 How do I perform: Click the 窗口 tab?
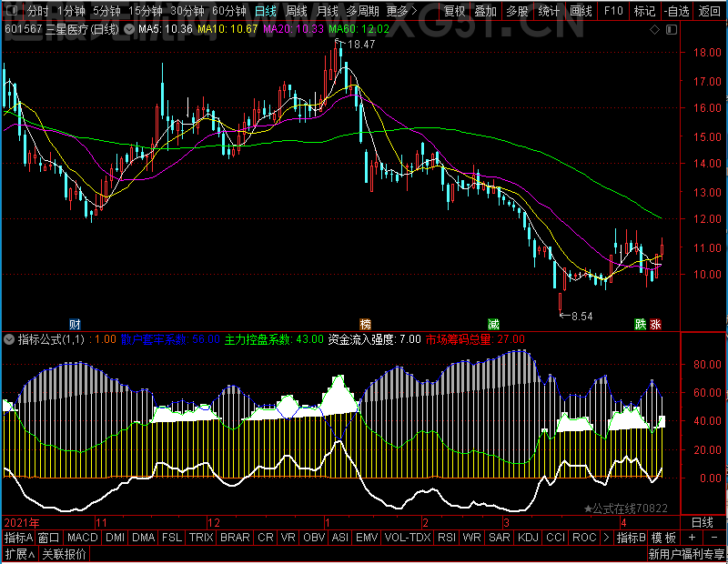[x=49, y=537]
